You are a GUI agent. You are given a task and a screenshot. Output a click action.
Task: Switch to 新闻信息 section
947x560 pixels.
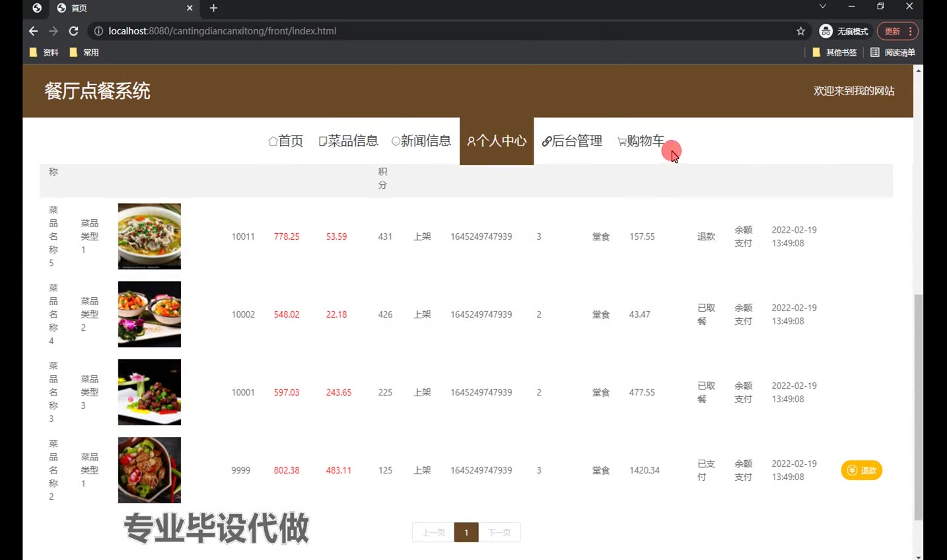[x=421, y=141]
